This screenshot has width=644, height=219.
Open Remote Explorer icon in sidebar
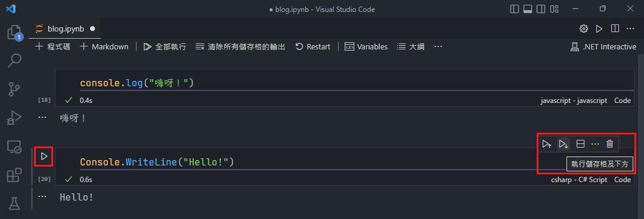coord(14,146)
